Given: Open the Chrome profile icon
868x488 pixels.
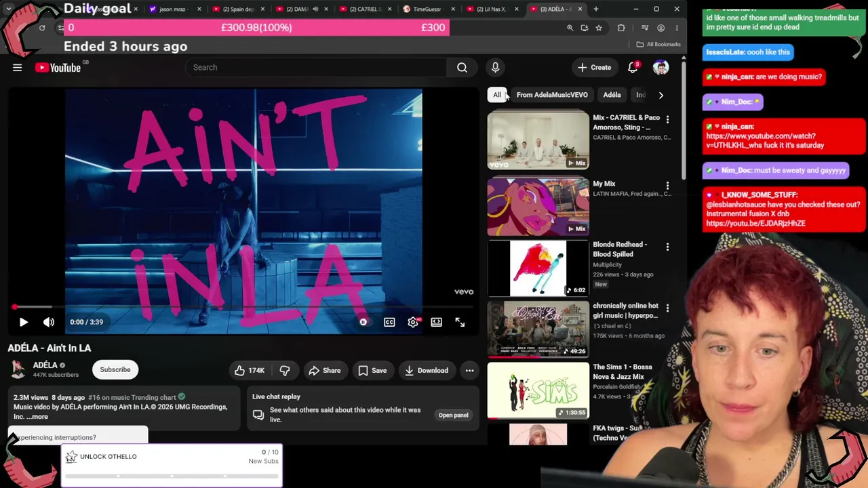Looking at the screenshot, I should pyautogui.click(x=661, y=28).
